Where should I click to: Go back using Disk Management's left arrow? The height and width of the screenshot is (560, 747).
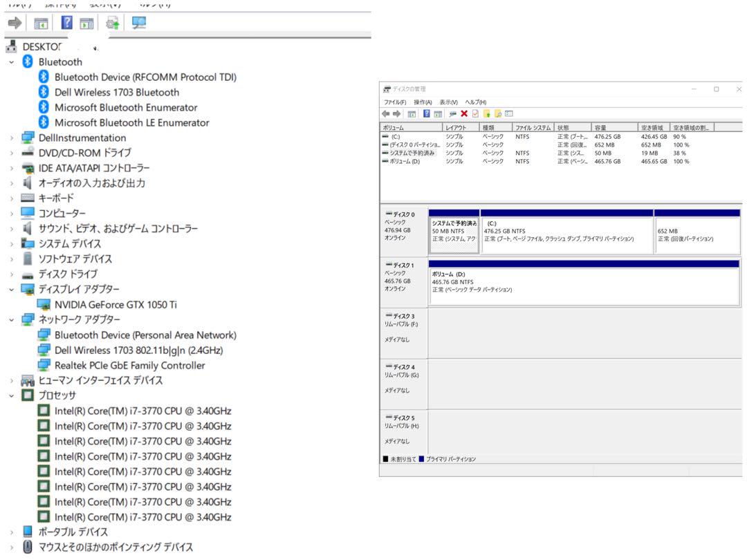click(x=386, y=114)
